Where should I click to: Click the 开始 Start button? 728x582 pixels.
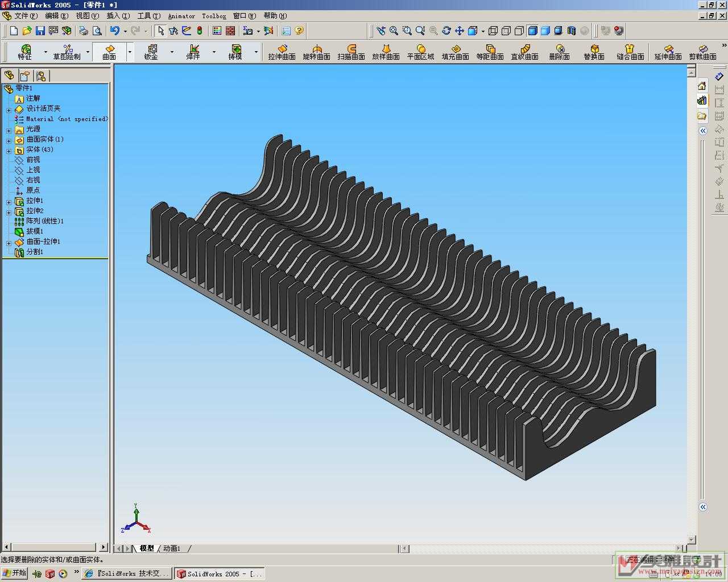coord(14,573)
